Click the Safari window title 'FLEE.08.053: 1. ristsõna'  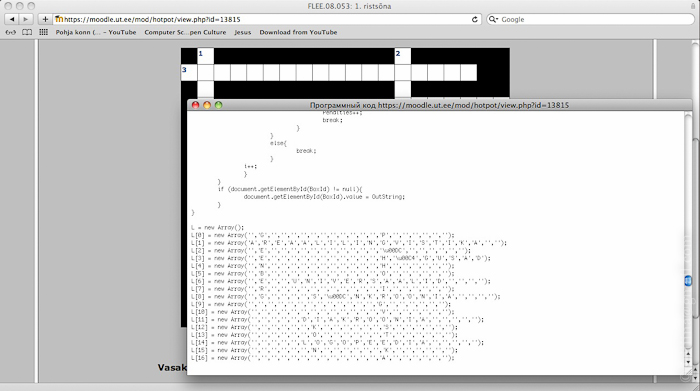[349, 6]
